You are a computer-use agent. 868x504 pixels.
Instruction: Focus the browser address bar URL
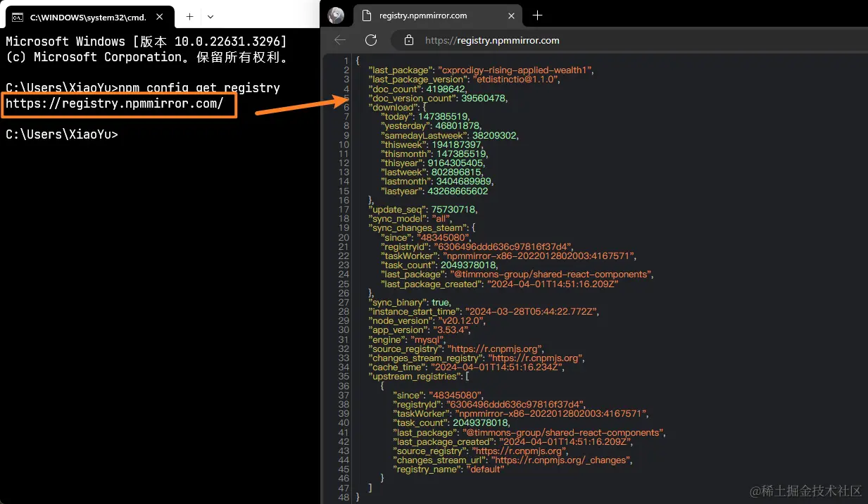[x=493, y=40]
